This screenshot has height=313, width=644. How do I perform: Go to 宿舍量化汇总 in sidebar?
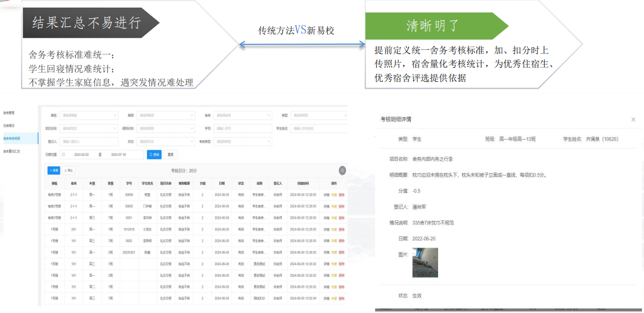point(12,151)
